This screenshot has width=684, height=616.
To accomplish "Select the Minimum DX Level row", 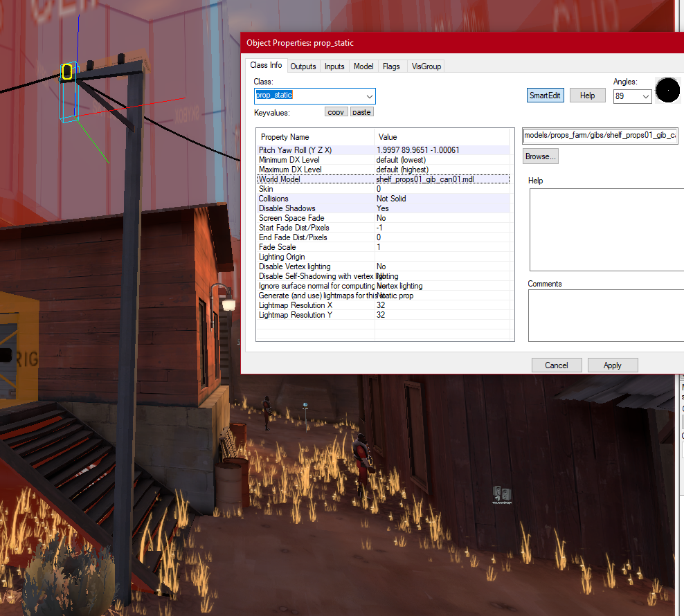I will [x=383, y=160].
